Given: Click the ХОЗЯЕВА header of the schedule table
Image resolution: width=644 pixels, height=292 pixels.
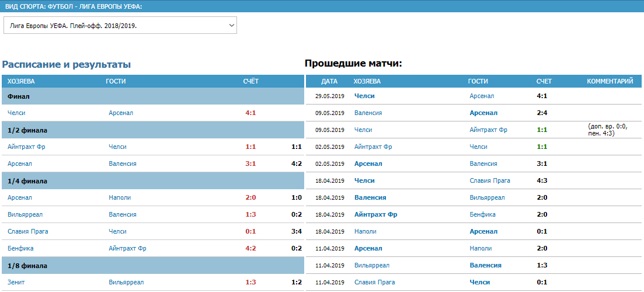Looking at the screenshot, I should click(21, 81).
